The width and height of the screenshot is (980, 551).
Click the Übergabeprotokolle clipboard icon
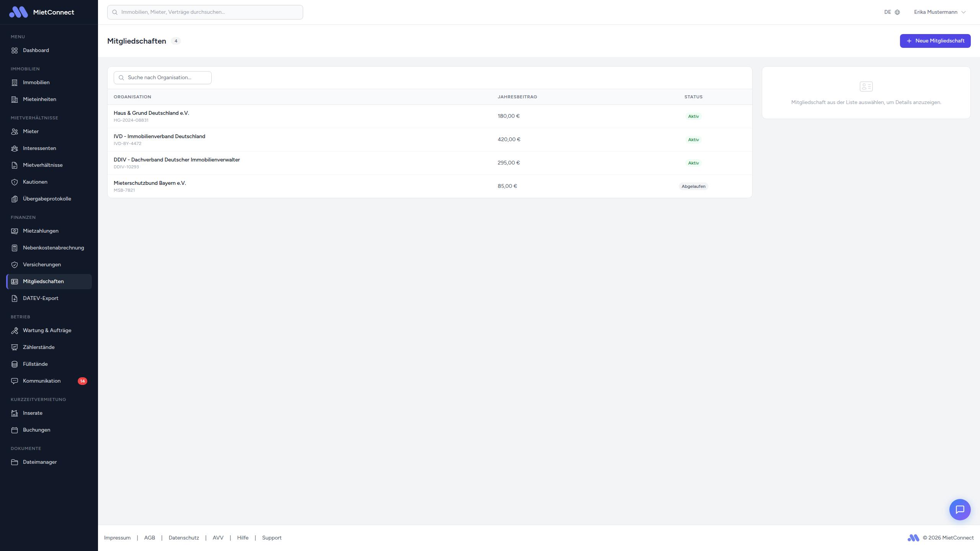coord(15,199)
